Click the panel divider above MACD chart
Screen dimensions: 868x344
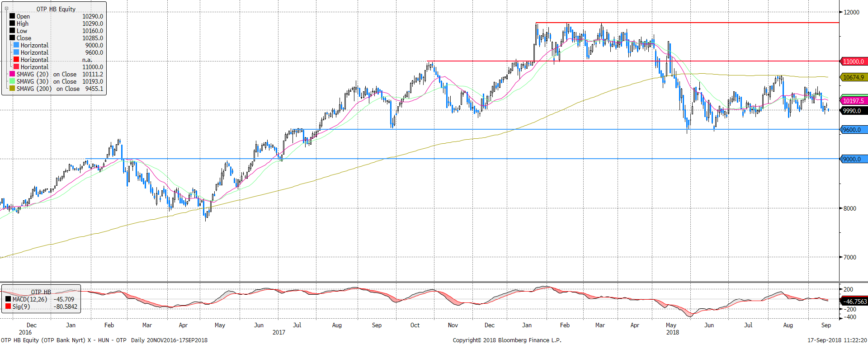420,282
